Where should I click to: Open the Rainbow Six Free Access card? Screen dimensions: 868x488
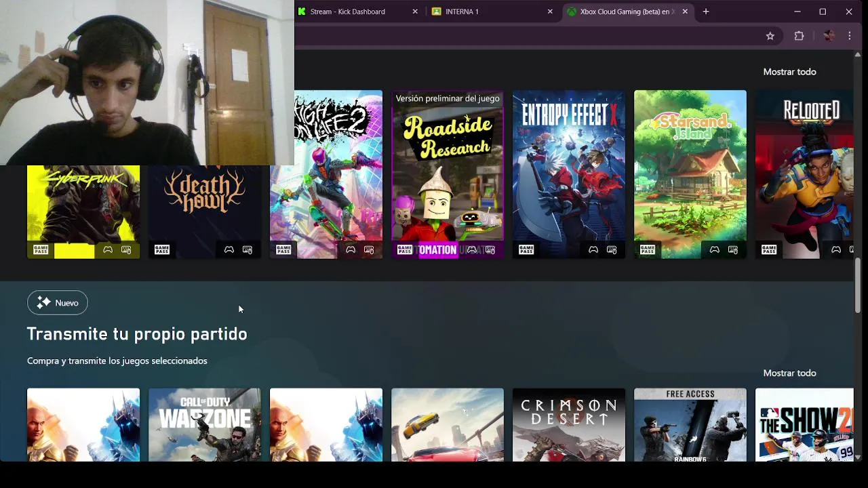coord(690,425)
